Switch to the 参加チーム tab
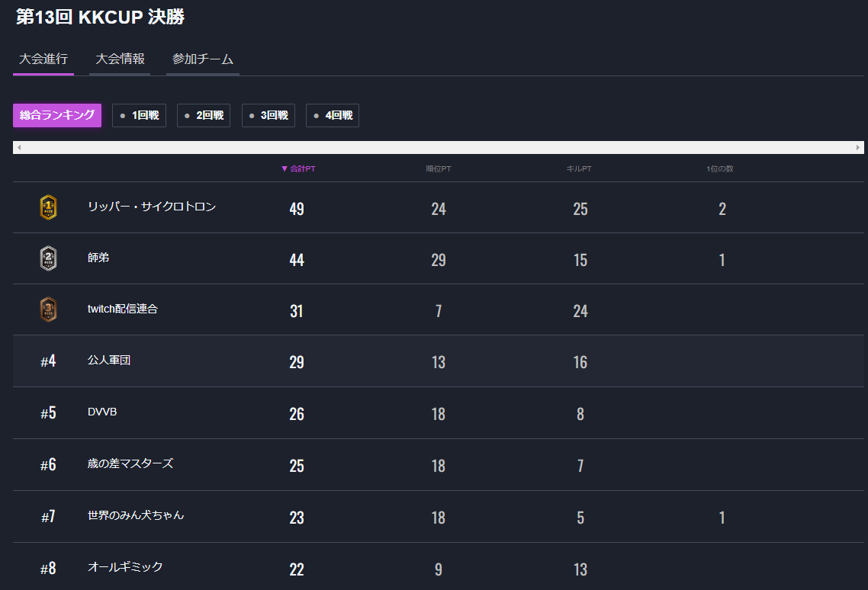This screenshot has width=868, height=590. (x=203, y=59)
